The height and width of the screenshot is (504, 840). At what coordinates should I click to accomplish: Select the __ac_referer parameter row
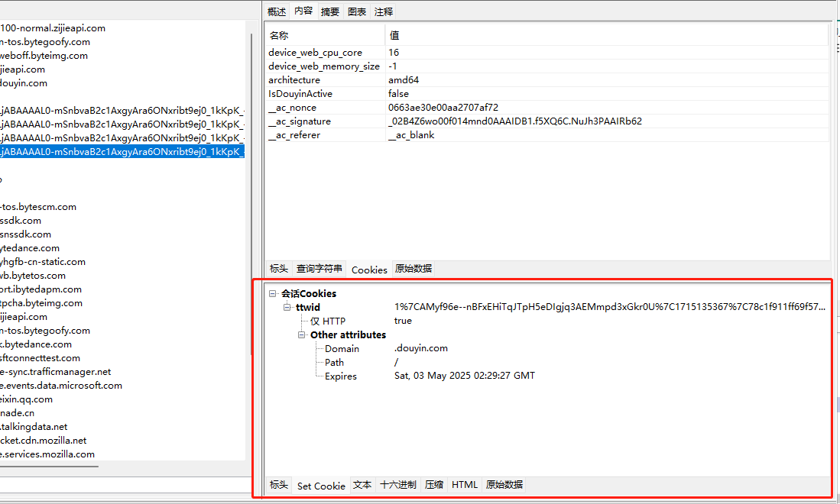[x=547, y=135]
